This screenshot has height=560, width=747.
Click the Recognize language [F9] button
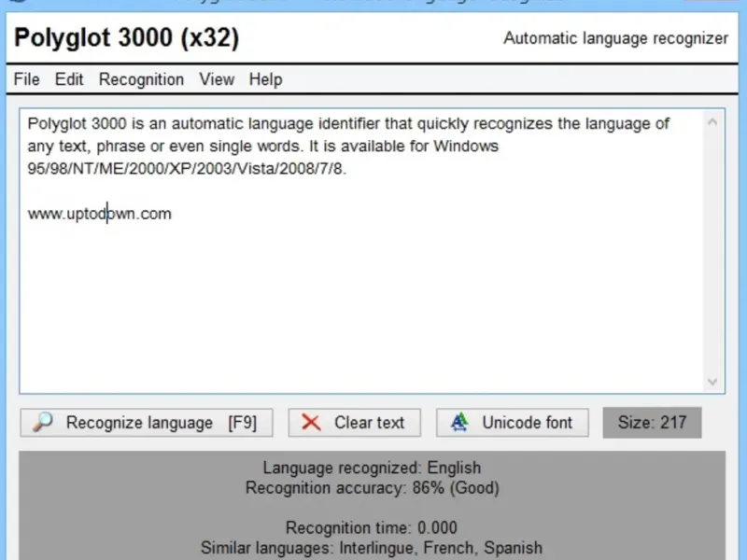147,423
